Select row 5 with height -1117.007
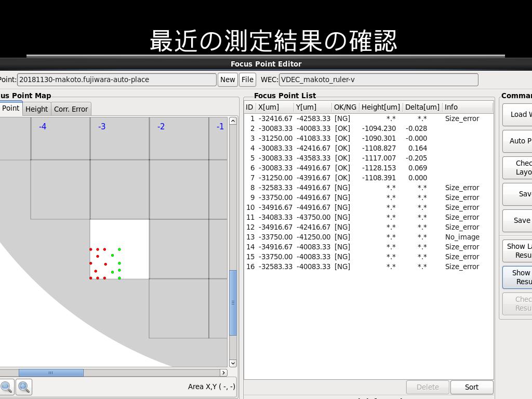532x399 pixels. 368,158
